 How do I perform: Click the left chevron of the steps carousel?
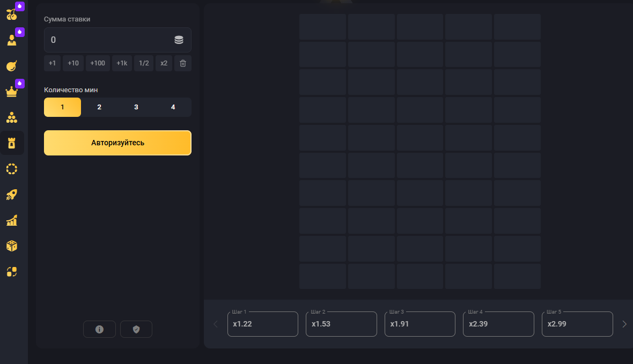(215, 324)
